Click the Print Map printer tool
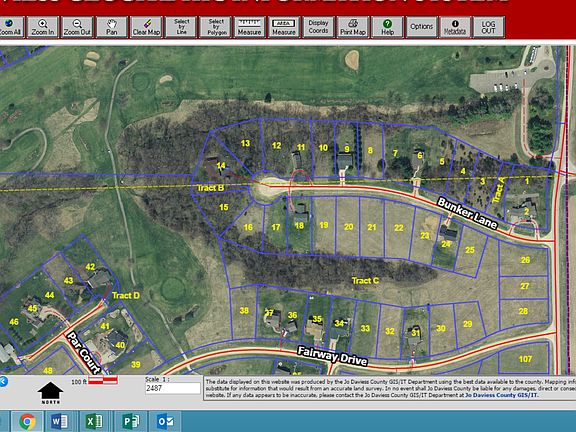The width and height of the screenshot is (576, 432). [x=353, y=27]
